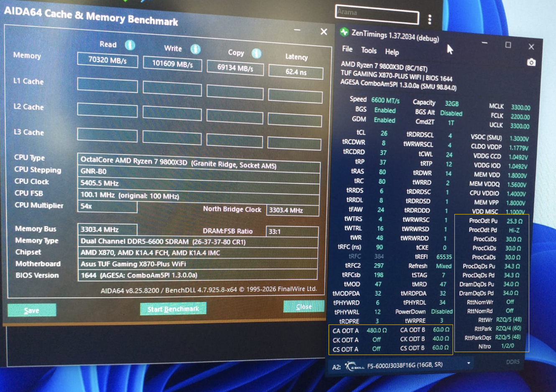Click the AMD Ryzen 7 9800X3D processor line in ZenTimings
The height and width of the screenshot is (392, 556).
[x=384, y=66]
